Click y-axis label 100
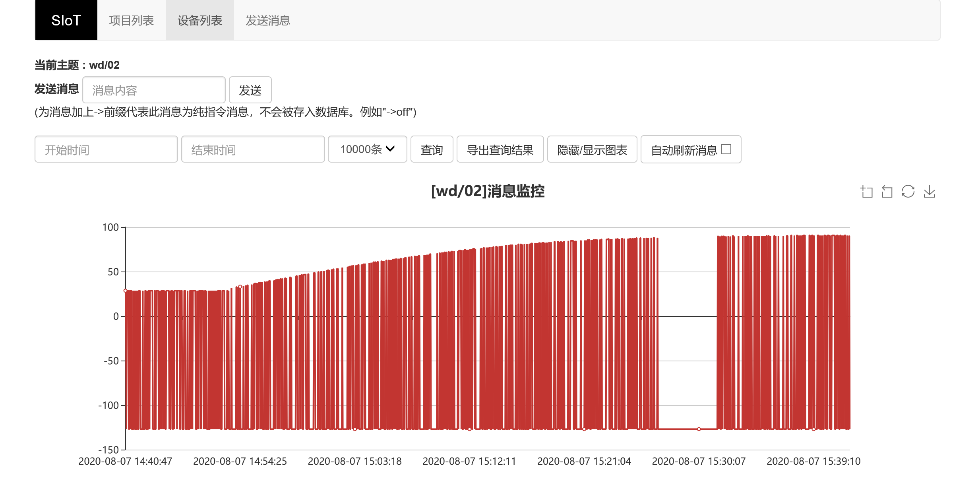Viewport: 980px width, 483px height. click(110, 227)
